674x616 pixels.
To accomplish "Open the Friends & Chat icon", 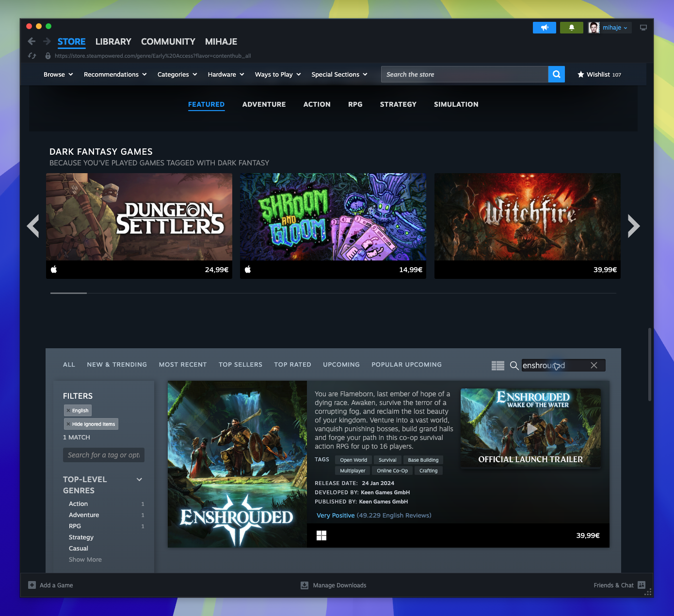I will [x=642, y=585].
